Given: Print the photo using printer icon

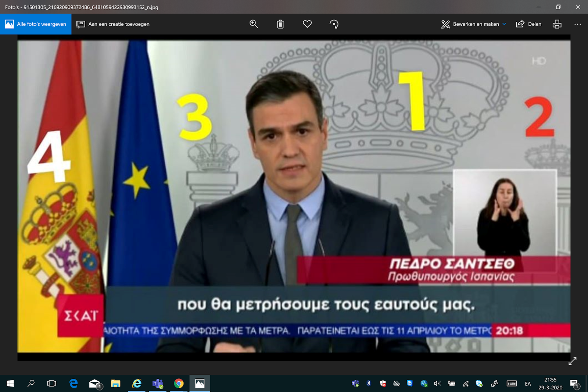Looking at the screenshot, I should coord(557,24).
